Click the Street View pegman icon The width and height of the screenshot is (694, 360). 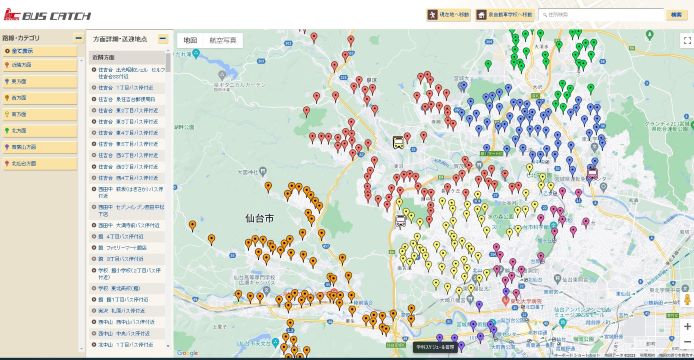[687, 300]
